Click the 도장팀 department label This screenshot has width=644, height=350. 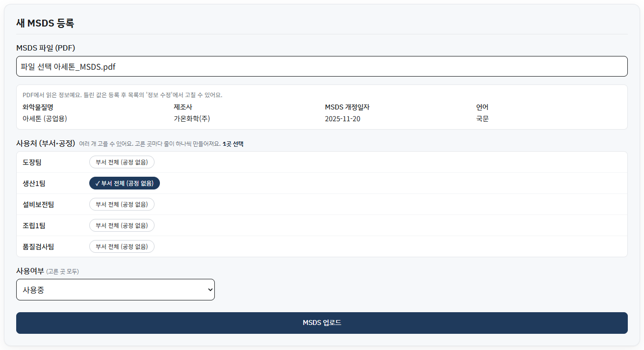click(32, 162)
